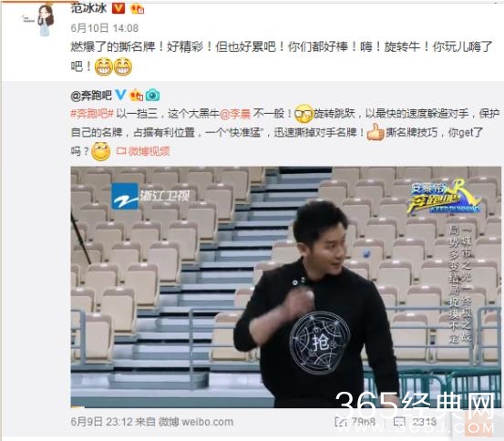Screen dimensions: 504x441
Task: Click the repost count icon
Action: (341, 421)
